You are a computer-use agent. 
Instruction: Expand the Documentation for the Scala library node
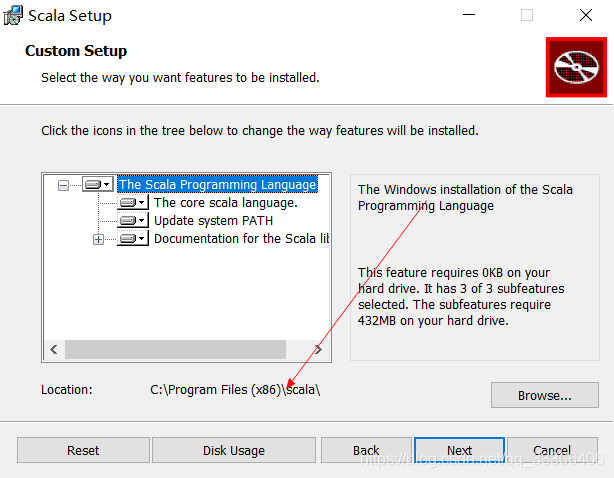tap(98, 239)
